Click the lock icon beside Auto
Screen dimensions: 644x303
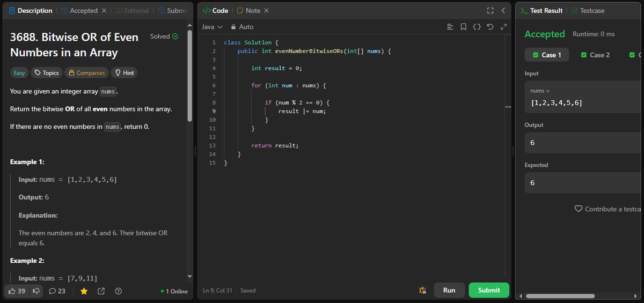(x=233, y=27)
